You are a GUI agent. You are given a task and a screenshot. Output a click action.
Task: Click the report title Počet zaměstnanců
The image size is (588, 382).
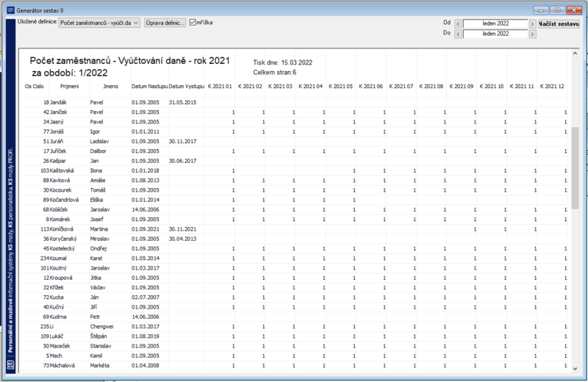[x=130, y=61]
